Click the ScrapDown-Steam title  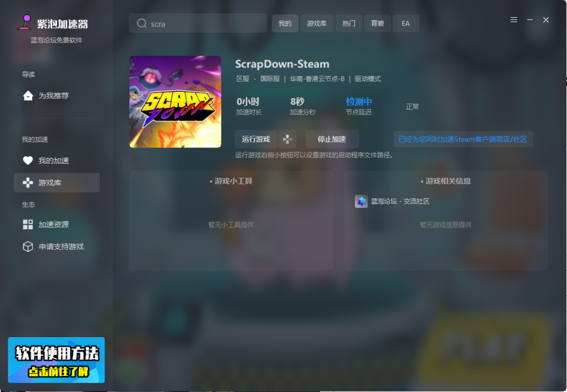pyautogui.click(x=282, y=64)
